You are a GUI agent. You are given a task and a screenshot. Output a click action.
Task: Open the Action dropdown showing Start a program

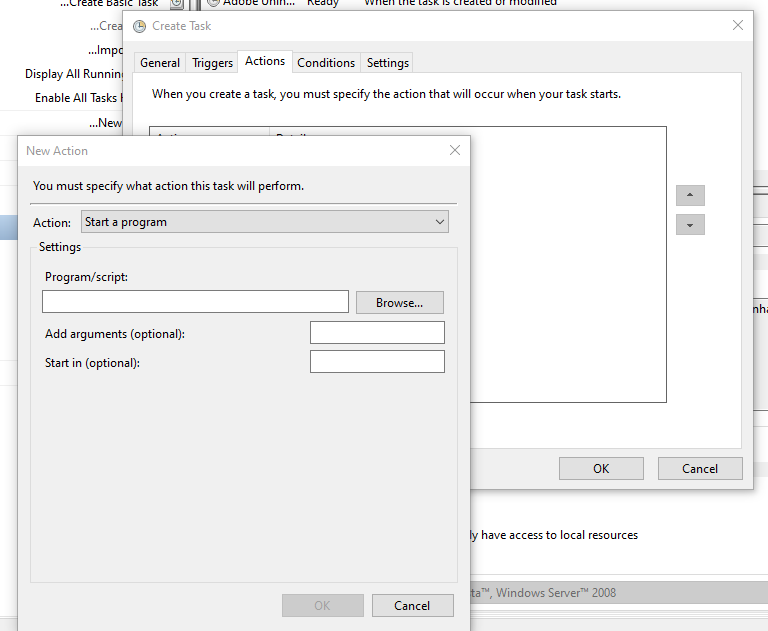[264, 222]
